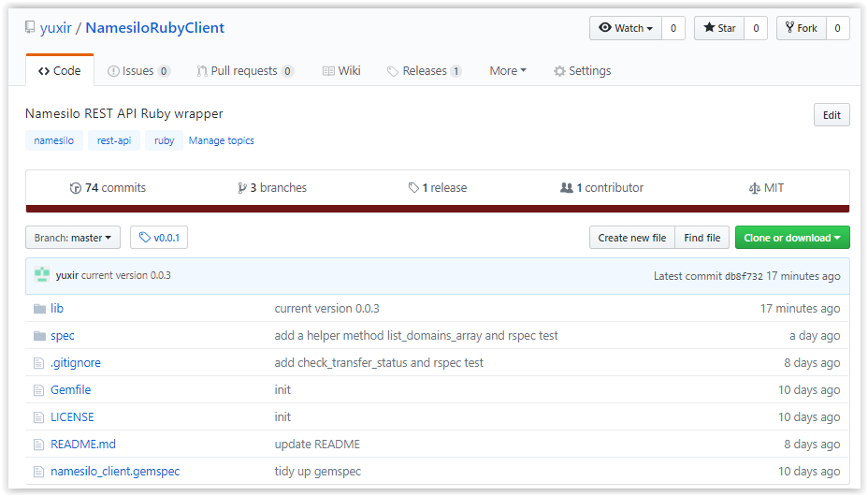Open NamesiloRubyClient repository link
868x496 pixels.
(155, 28)
